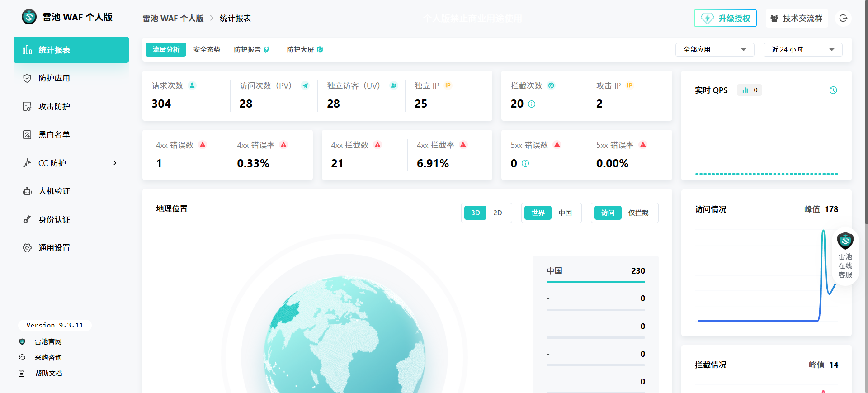
Task: Click the warning icon beside 5xx 错误数
Action: pyautogui.click(x=557, y=145)
